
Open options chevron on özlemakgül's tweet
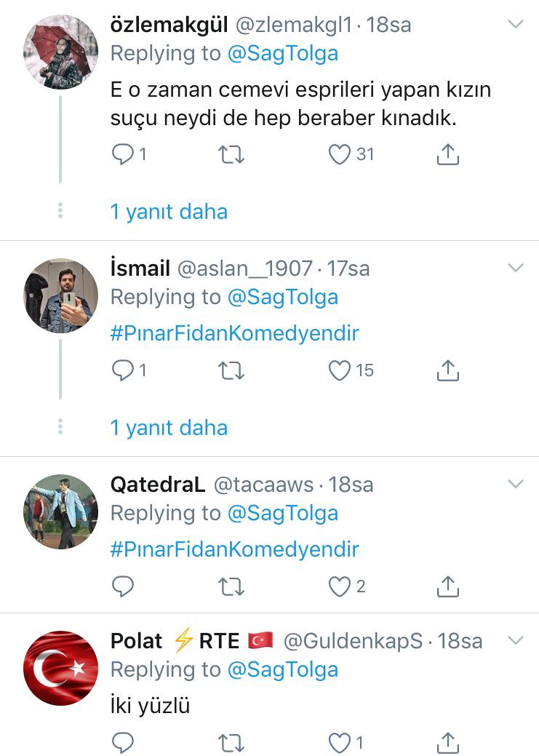tap(515, 24)
